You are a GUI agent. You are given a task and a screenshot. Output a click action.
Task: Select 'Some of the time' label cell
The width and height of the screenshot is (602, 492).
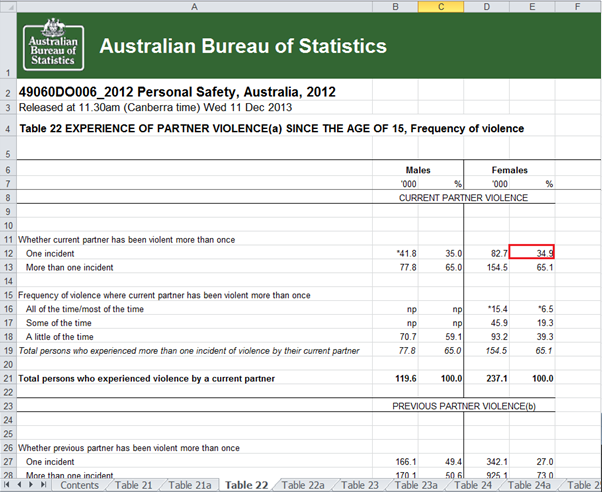pyautogui.click(x=194, y=323)
